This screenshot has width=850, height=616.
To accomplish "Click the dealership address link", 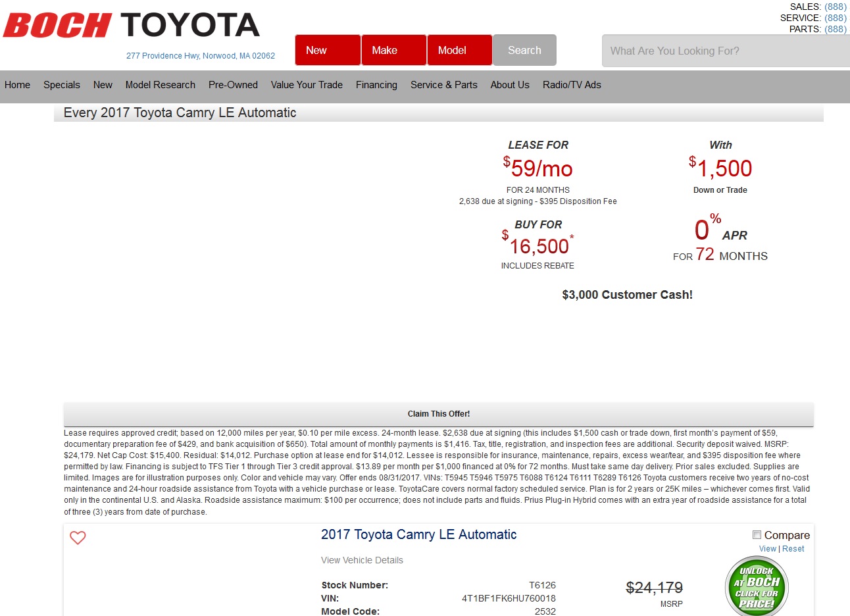I will tap(201, 56).
